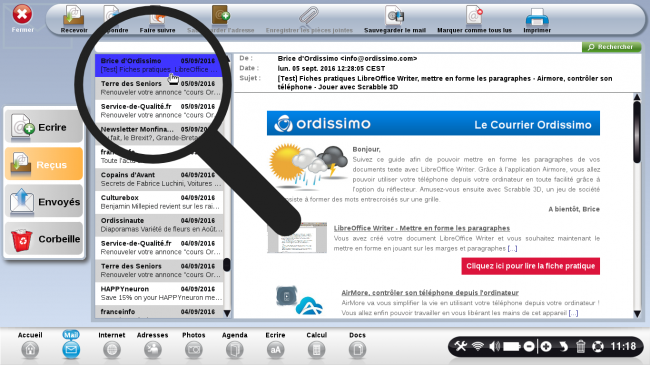The image size is (650, 365).
Task: Open Terre des Seniors email dated 05/09/2016
Action: (159, 88)
